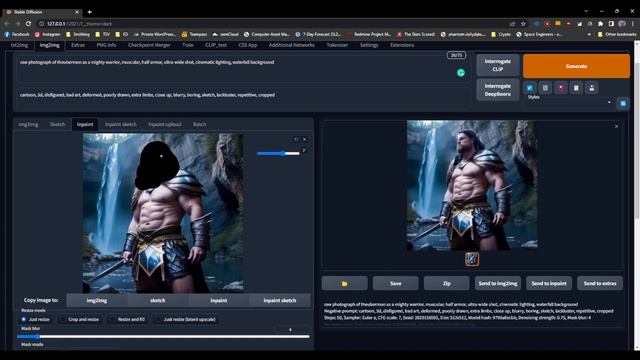Switch to the img2img sub-tab above canvas
The image size is (640, 360).
click(28, 124)
